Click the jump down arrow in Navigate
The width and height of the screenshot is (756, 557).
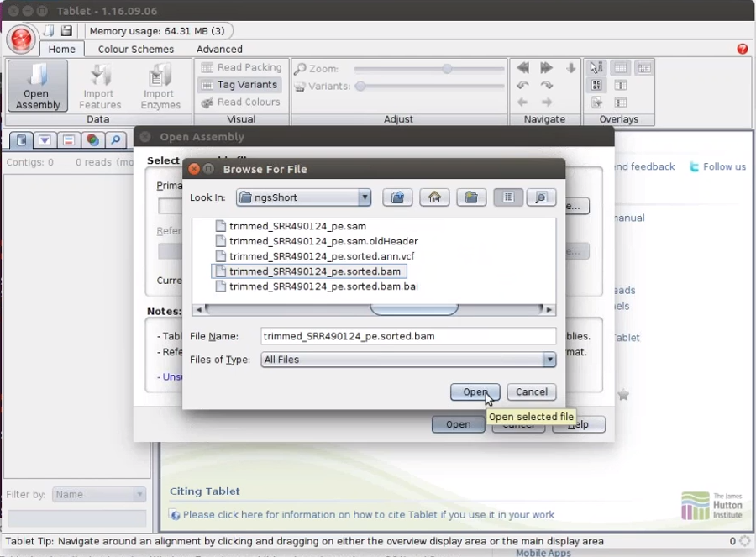[x=571, y=68]
